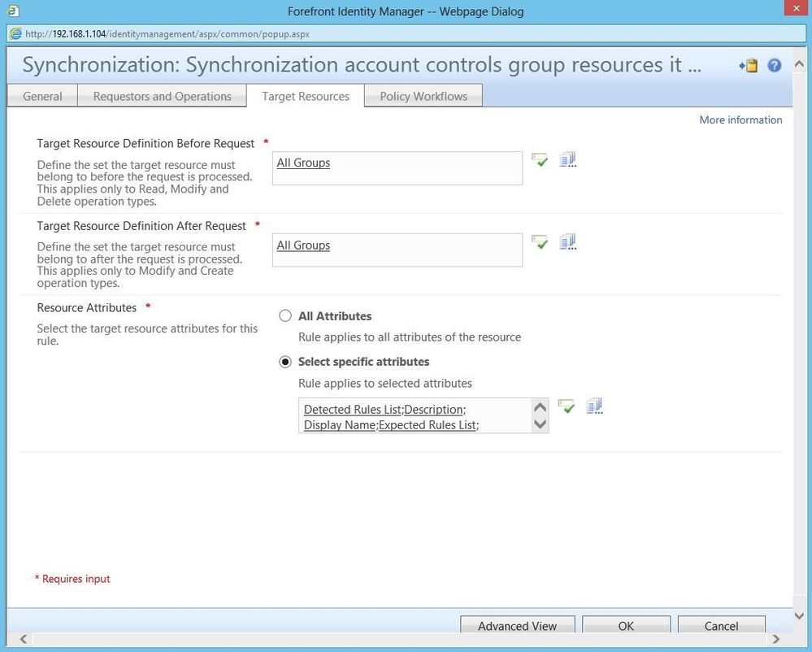The height and width of the screenshot is (652, 812).
Task: Open the Requestors and Operations tab
Action: 162,96
